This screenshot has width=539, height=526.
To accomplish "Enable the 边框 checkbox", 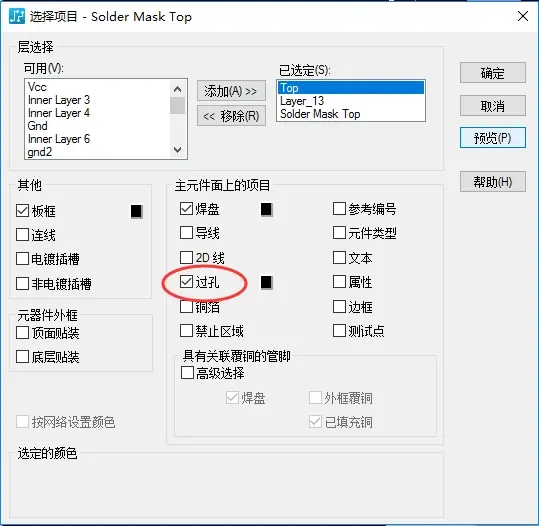I will coord(339,307).
